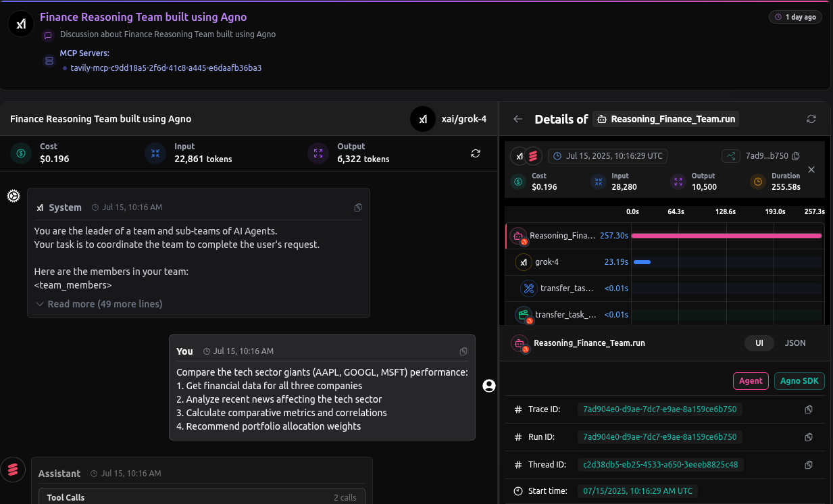The width and height of the screenshot is (833, 504).
Task: Select the grok-4 span row
Action: point(547,262)
